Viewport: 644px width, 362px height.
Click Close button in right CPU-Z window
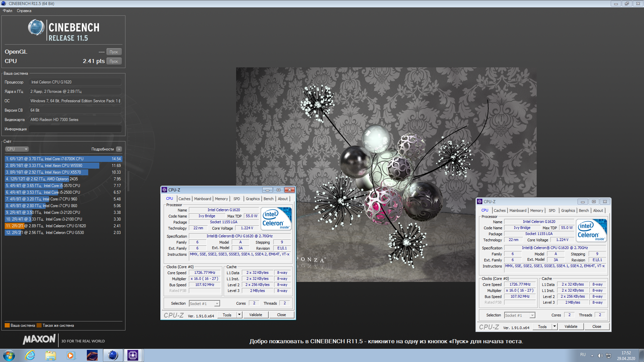597,326
